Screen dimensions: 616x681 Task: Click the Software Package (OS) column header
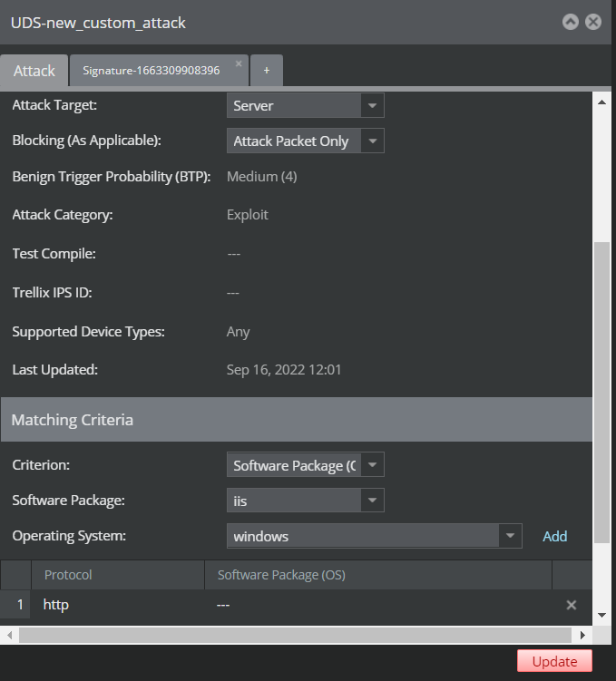pos(378,575)
